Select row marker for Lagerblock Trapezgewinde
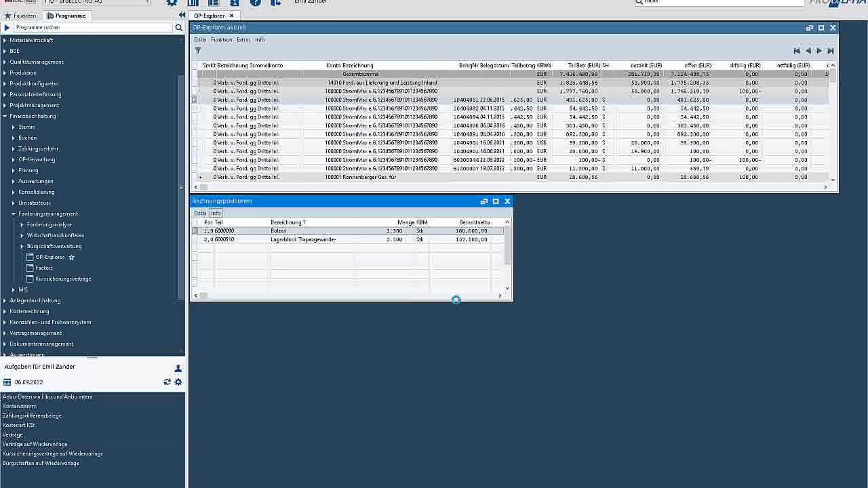Image resolution: width=868 pixels, height=488 pixels. (x=195, y=240)
